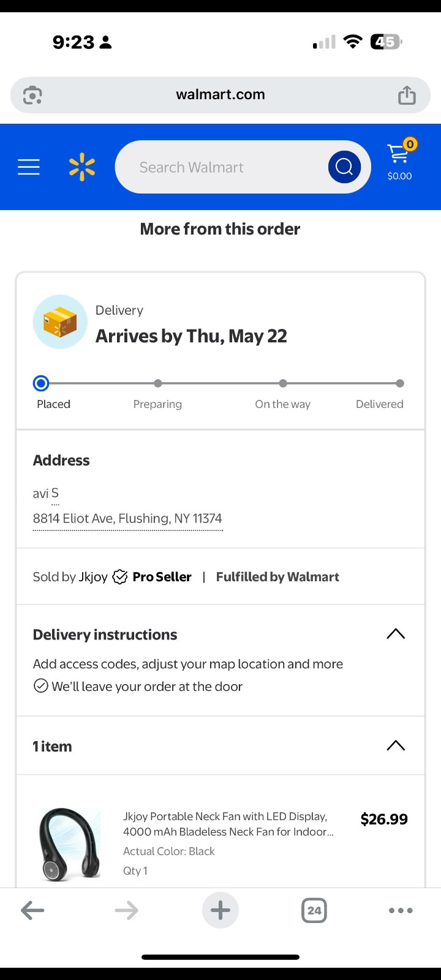Collapse the 1 item section
This screenshot has width=441, height=980.
[x=396, y=745]
